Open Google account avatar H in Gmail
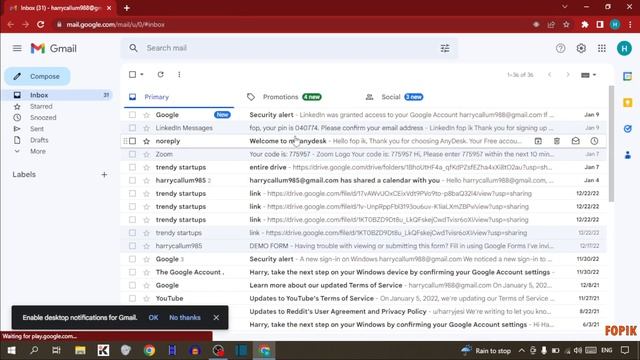The image size is (640, 360). pyautogui.click(x=624, y=48)
